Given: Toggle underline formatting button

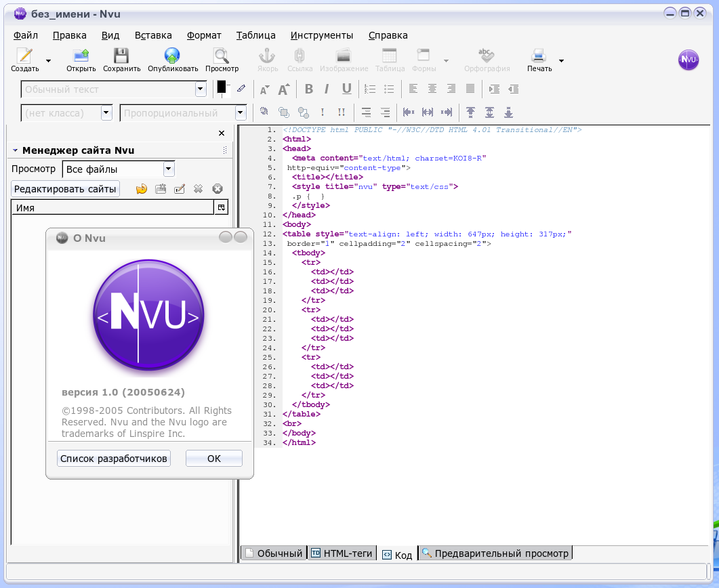Looking at the screenshot, I should [x=346, y=89].
